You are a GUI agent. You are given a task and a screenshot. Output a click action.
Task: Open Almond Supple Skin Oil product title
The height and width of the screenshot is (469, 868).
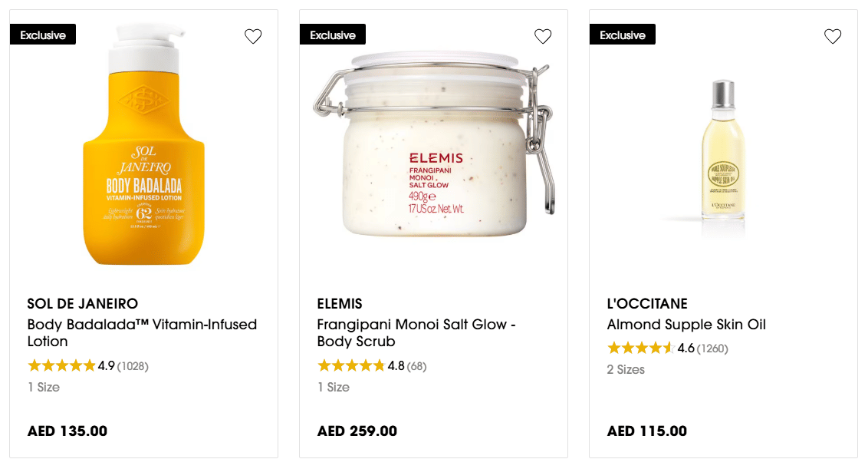(x=686, y=325)
